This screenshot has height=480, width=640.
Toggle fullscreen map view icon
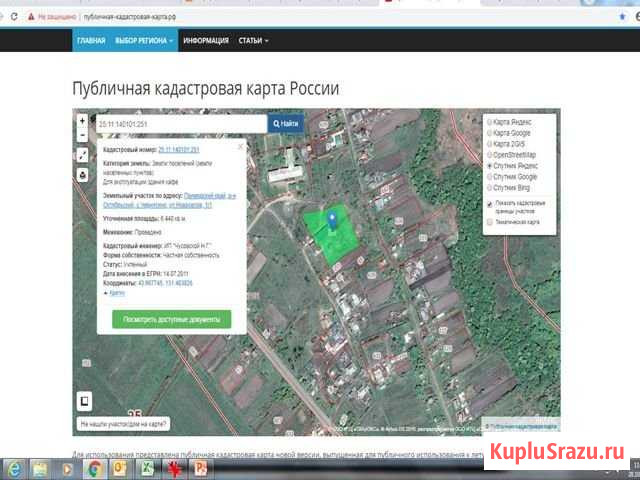pyautogui.click(x=82, y=155)
